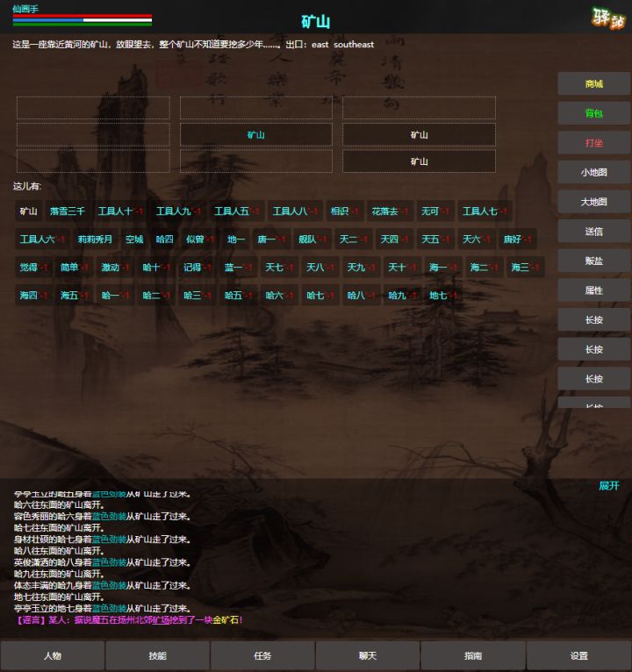
Task: Follow the southeast exit link
Action: 354,45
